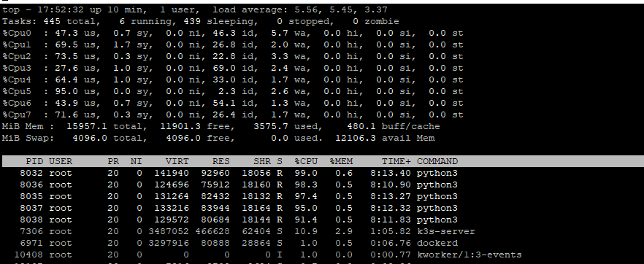Image resolution: width=644 pixels, height=264 pixels.
Task: Click the 2.9 %MEM value of k3s-server
Action: point(344,231)
